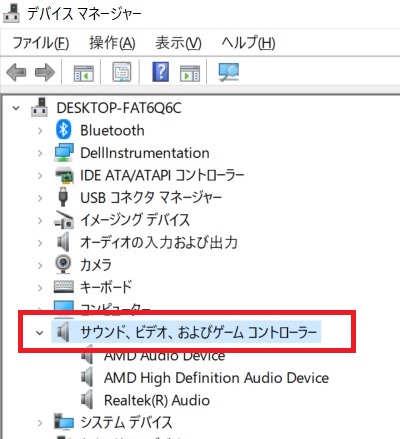This screenshot has height=439, width=400.
Task: Expand the Bluetooth category
Action: pyautogui.click(x=40, y=130)
